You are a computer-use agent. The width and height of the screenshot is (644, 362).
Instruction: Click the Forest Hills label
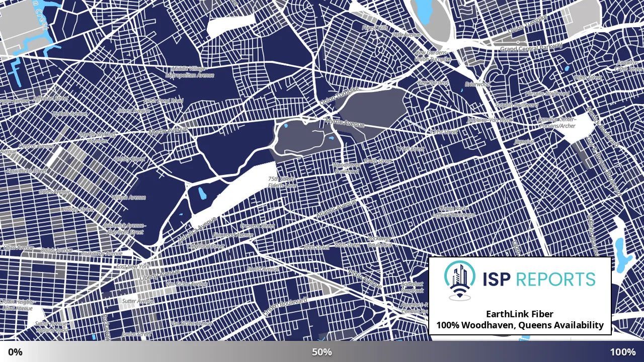pos(375,28)
